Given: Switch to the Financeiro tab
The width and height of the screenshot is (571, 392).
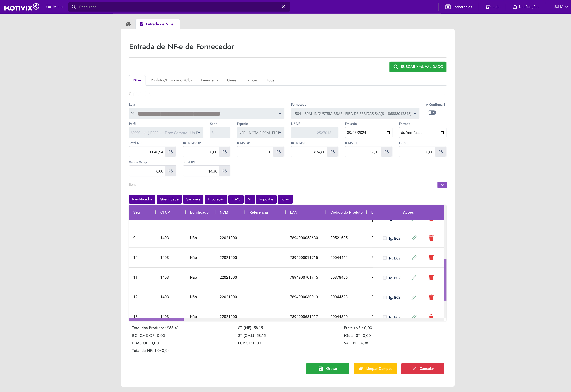Looking at the screenshot, I should coord(209,80).
